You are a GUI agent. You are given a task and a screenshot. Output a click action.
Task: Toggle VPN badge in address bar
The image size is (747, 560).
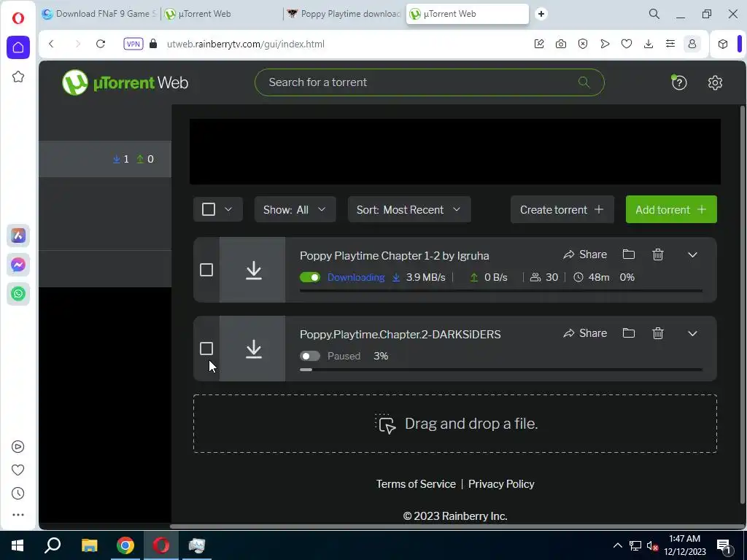(133, 44)
